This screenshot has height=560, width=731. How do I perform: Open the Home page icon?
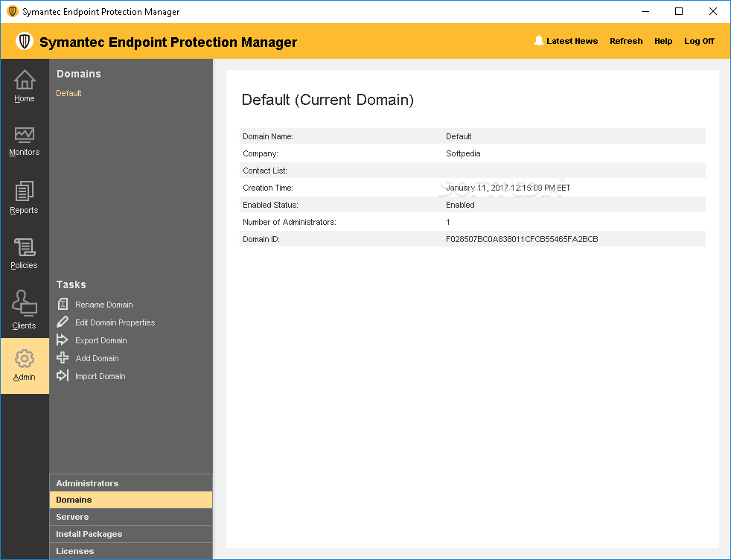(x=25, y=79)
